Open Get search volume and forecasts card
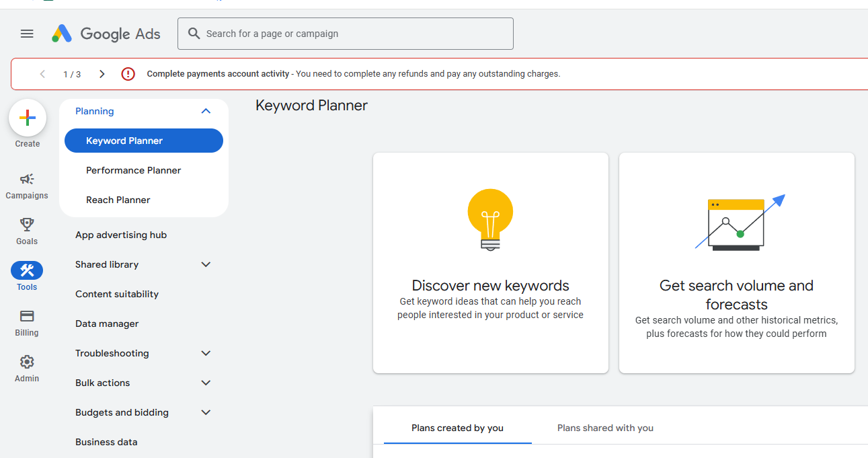This screenshot has width=868, height=458. pyautogui.click(x=737, y=263)
